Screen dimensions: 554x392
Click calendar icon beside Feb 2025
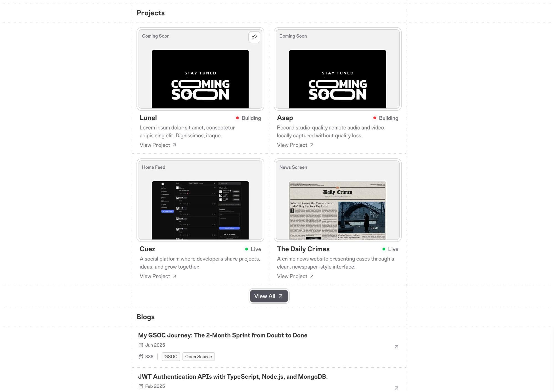(x=141, y=386)
